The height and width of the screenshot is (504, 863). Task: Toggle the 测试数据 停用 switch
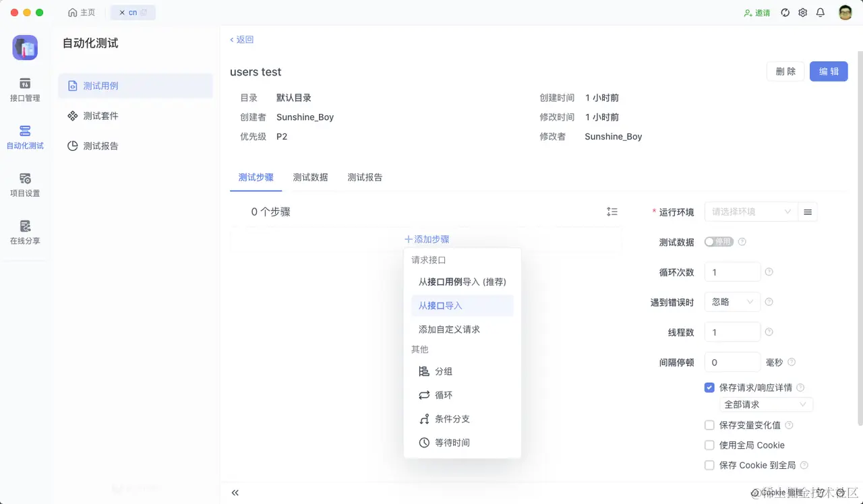tap(719, 242)
